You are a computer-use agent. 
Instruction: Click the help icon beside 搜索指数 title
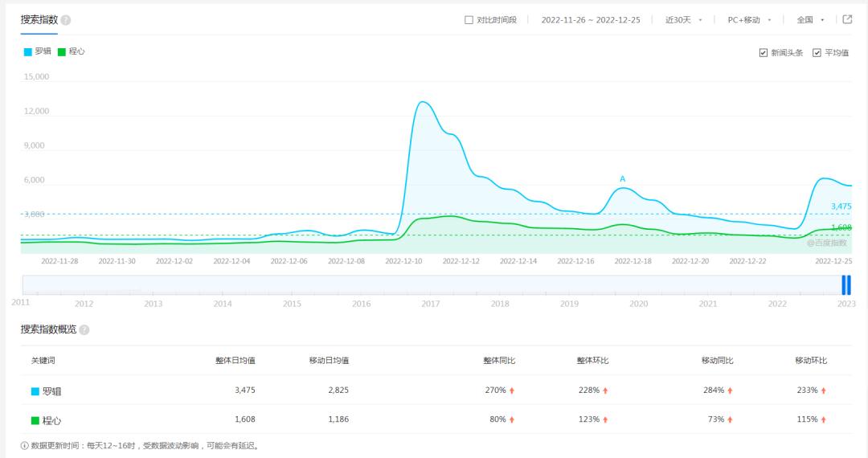(x=66, y=20)
